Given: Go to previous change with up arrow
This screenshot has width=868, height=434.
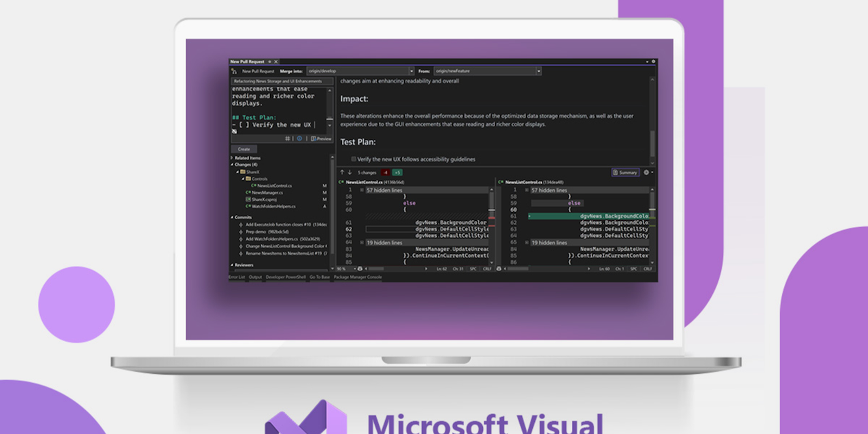Looking at the screenshot, I should (342, 173).
